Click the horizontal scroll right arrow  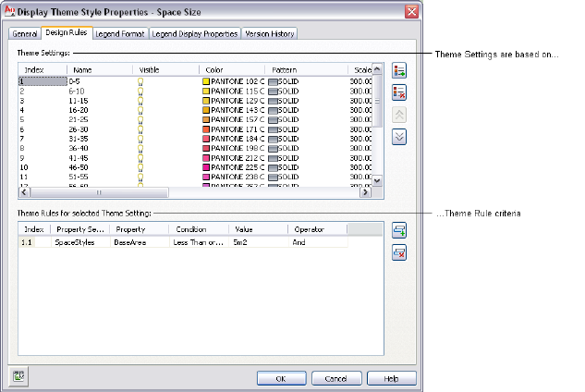pyautogui.click(x=365, y=192)
